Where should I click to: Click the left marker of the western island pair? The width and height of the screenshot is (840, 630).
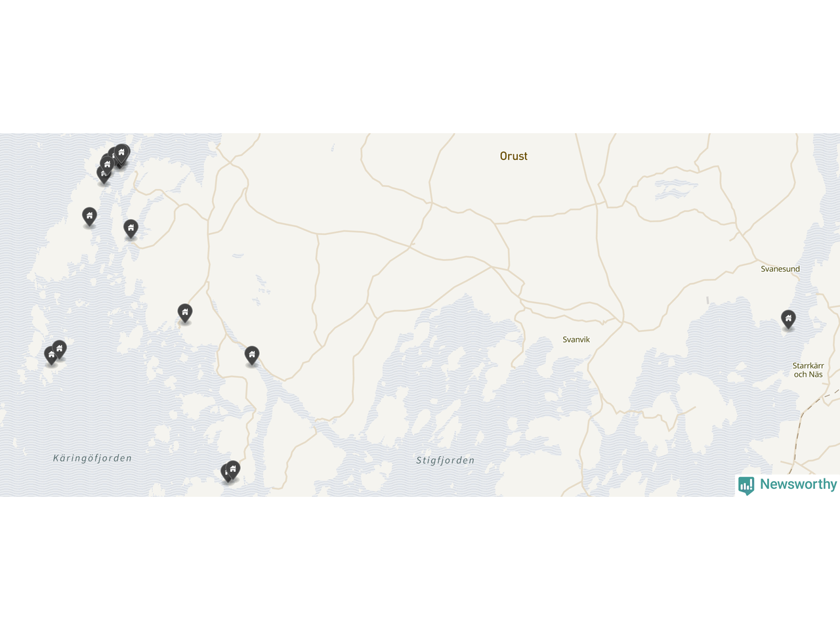click(x=51, y=355)
